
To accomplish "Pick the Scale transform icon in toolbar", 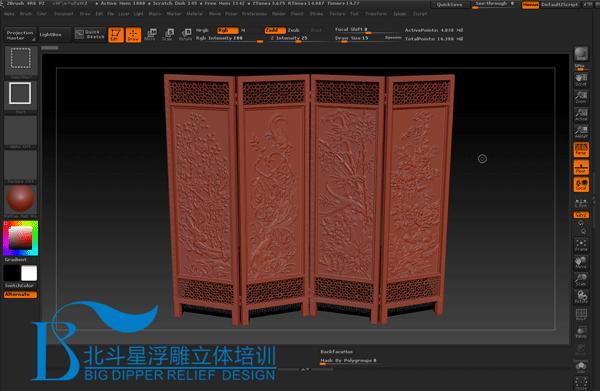I will [168, 35].
